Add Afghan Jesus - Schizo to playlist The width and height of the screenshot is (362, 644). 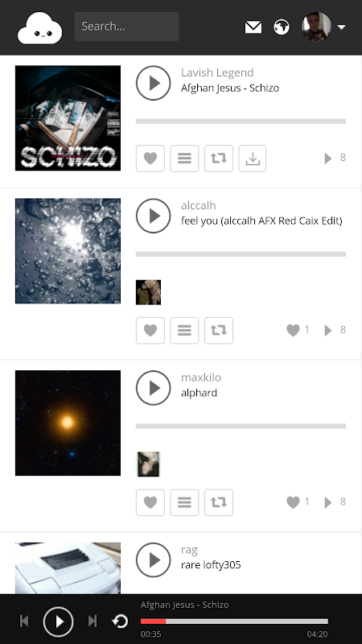coord(184,158)
